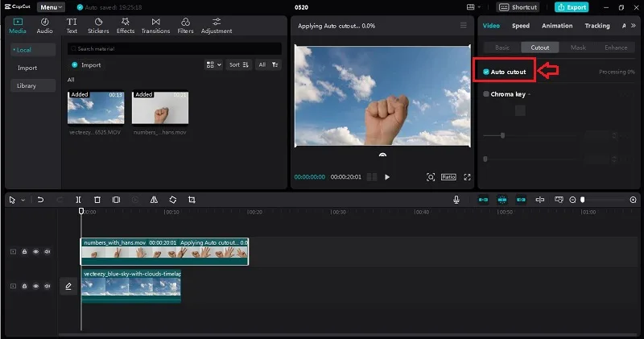Image resolution: width=644 pixels, height=339 pixels.
Task: Zoom out the timeline
Action: [x=572, y=200]
